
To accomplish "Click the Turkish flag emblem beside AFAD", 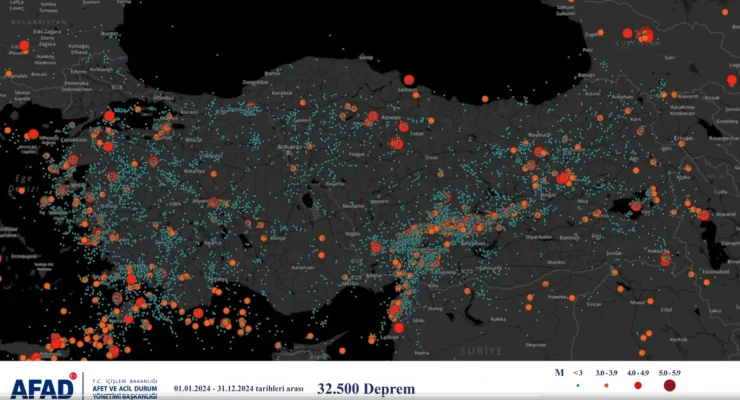I will point(70,377).
